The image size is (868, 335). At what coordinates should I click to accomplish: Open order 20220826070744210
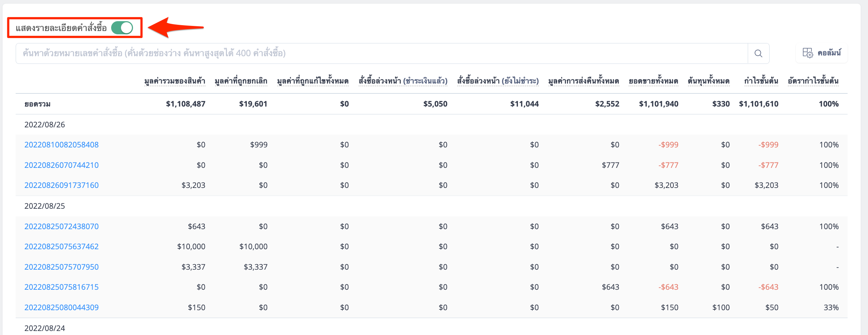point(62,165)
